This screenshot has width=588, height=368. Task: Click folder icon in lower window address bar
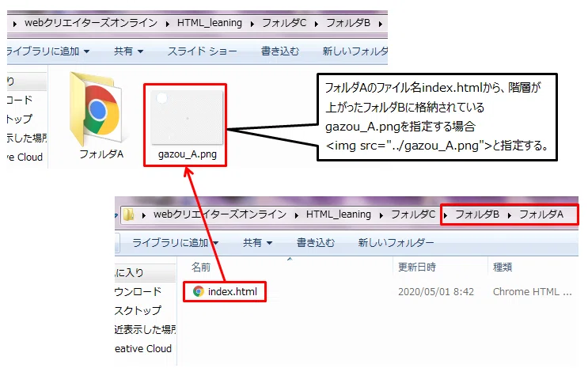tap(128, 214)
